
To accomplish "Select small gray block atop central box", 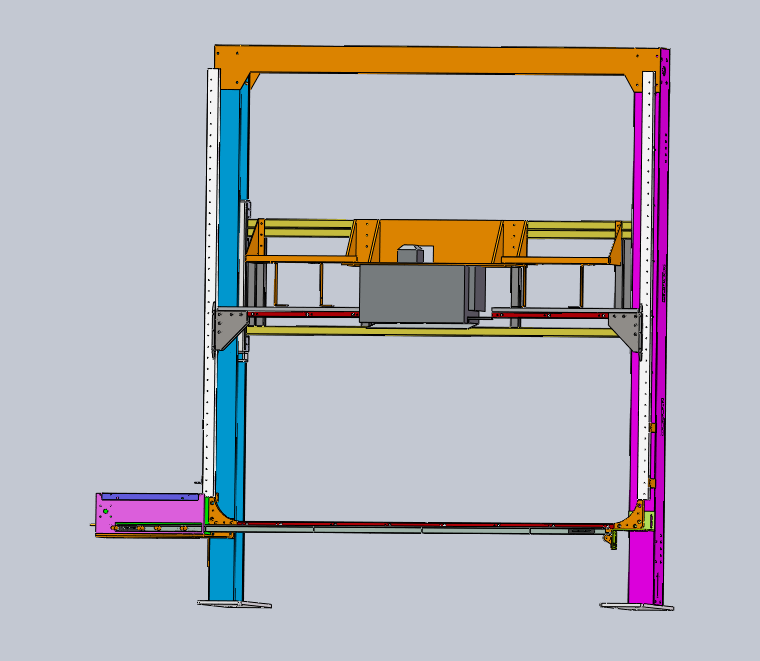I will point(412,255).
